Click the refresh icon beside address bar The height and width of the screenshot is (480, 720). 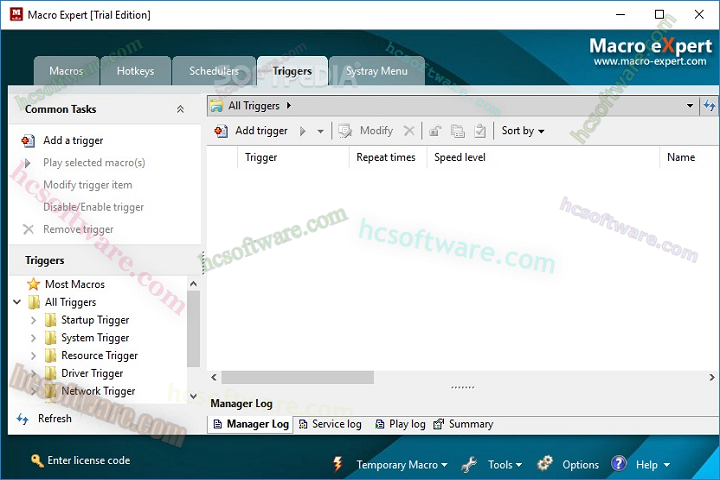pos(709,106)
